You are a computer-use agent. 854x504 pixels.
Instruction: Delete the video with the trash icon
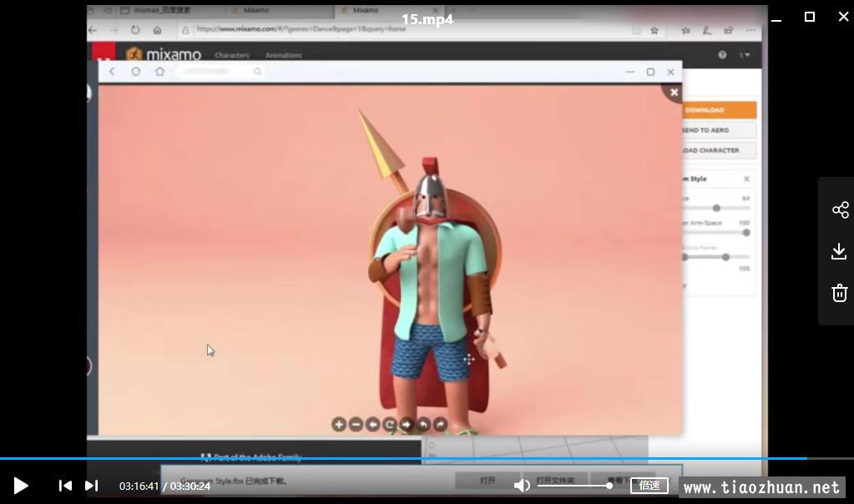point(839,293)
